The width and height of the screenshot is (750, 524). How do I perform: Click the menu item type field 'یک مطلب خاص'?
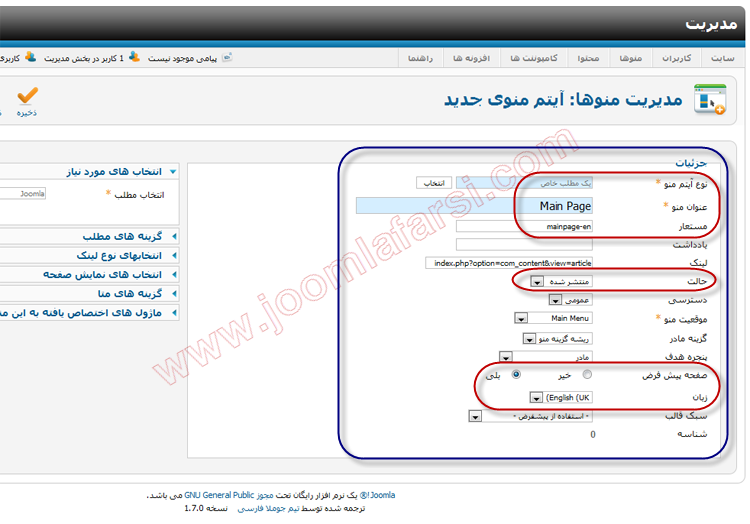point(524,183)
